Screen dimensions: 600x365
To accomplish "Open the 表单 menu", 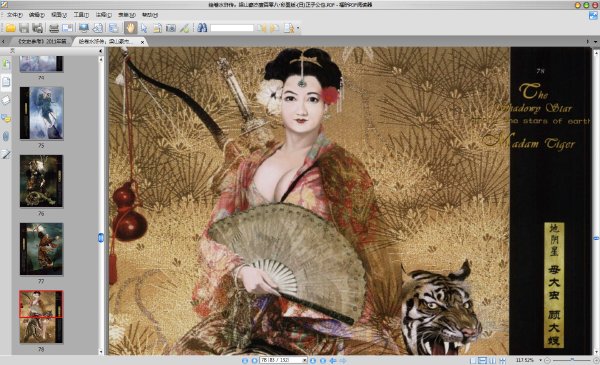I will (x=127, y=15).
